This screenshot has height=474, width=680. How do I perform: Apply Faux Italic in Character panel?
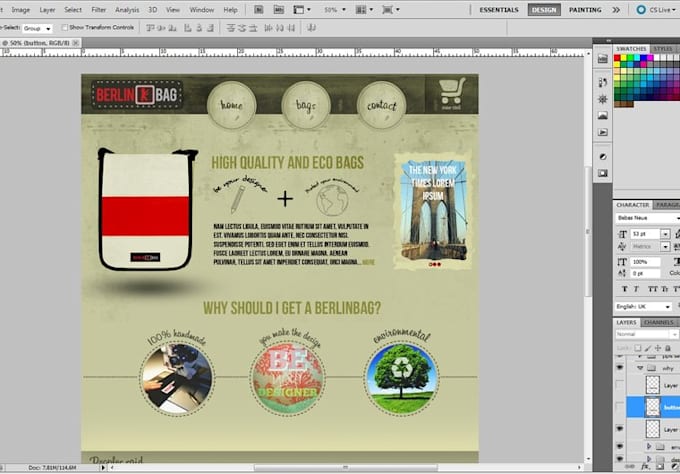[636, 289]
